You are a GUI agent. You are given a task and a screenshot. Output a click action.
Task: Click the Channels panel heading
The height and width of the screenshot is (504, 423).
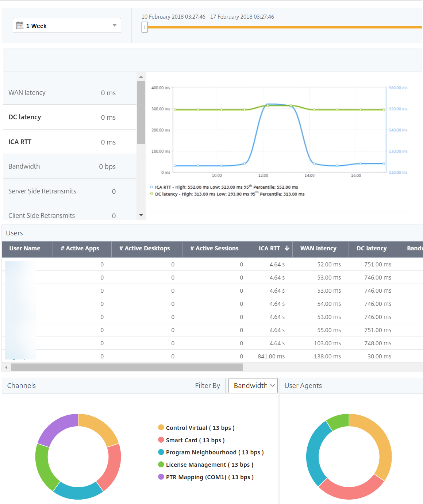21,385
